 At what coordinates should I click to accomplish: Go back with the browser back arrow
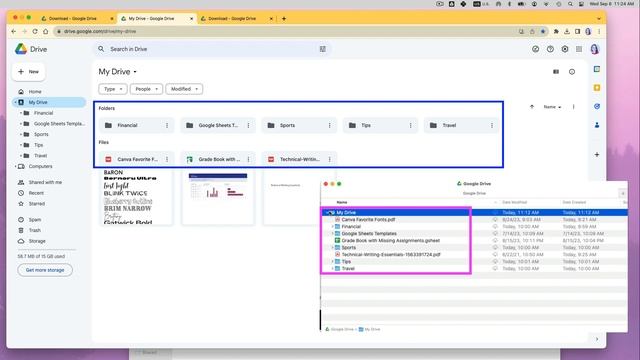(13, 31)
